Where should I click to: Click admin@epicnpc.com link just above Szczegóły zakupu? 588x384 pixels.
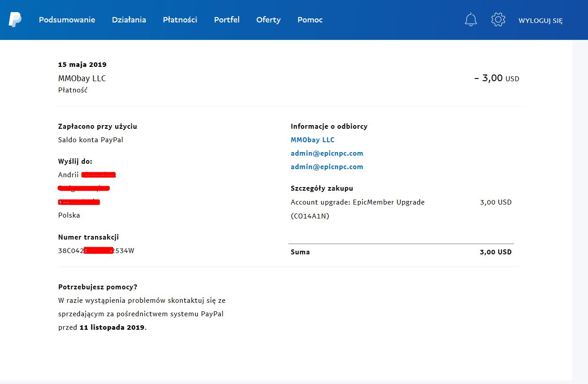pyautogui.click(x=327, y=167)
